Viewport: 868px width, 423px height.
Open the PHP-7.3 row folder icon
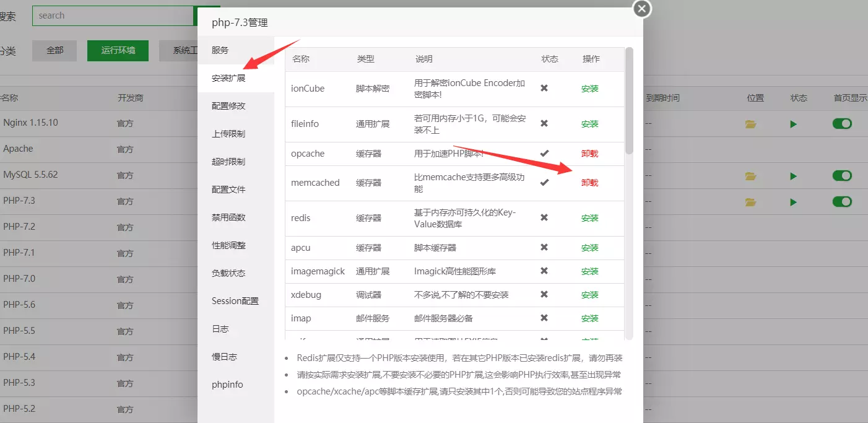tap(751, 202)
